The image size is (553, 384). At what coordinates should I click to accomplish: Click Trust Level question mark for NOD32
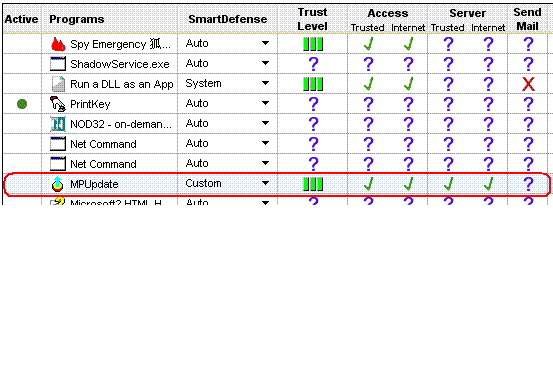313,124
